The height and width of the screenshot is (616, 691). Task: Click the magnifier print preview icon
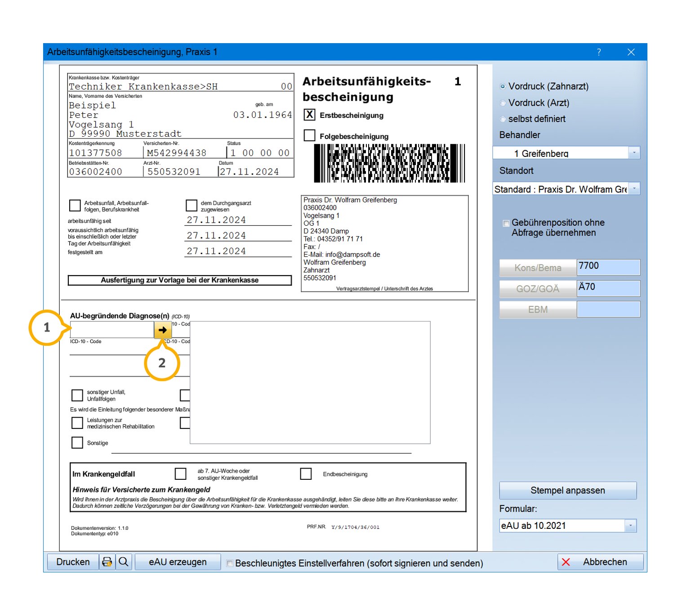point(123,562)
